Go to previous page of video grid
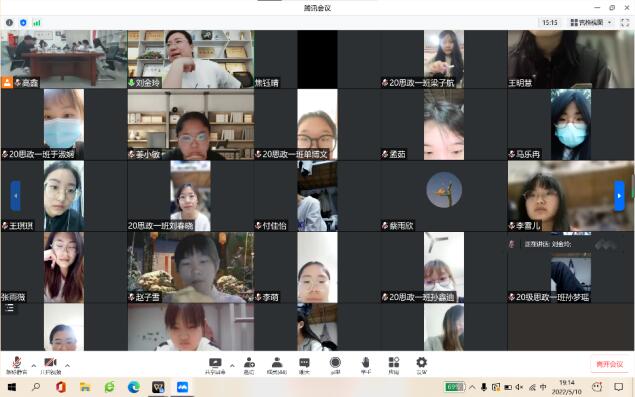The width and height of the screenshot is (635, 397). tap(15, 196)
